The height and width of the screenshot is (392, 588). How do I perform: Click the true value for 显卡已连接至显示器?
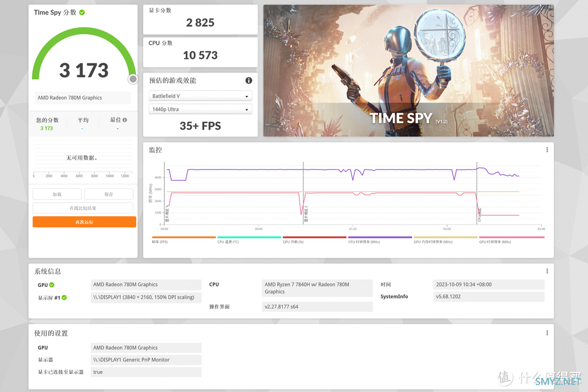point(146,372)
